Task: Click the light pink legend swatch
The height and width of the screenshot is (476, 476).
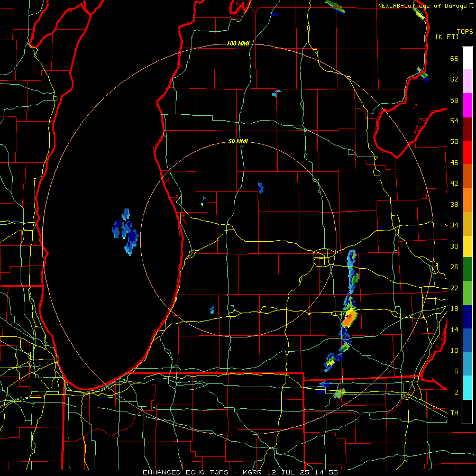Action: (467, 81)
